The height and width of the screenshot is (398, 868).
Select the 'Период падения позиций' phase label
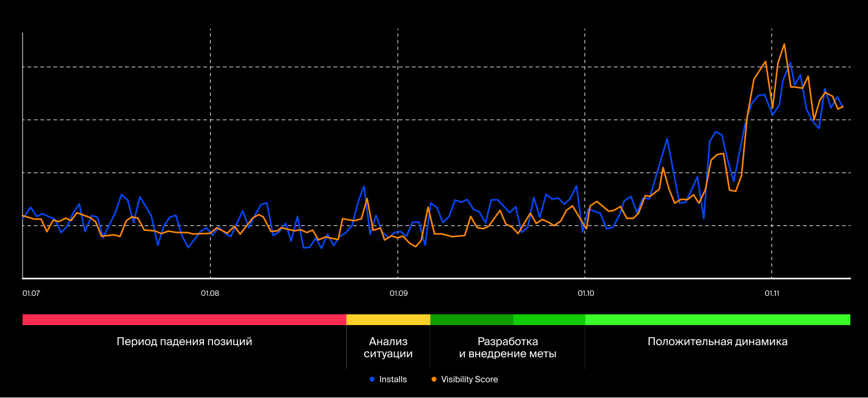point(185,341)
